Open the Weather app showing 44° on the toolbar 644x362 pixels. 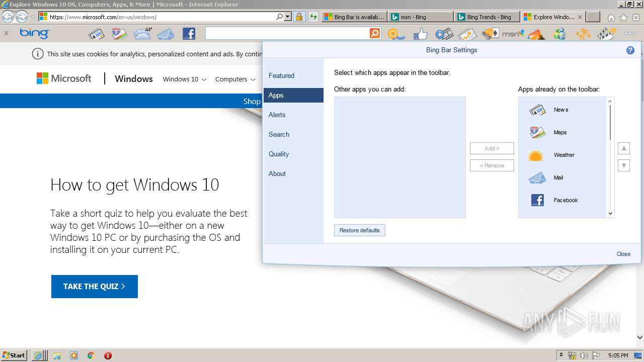(143, 34)
